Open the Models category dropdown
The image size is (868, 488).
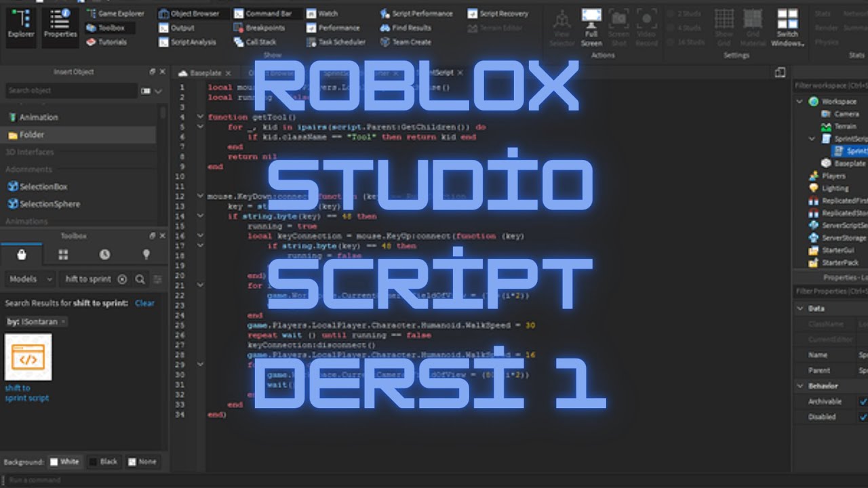[x=31, y=279]
